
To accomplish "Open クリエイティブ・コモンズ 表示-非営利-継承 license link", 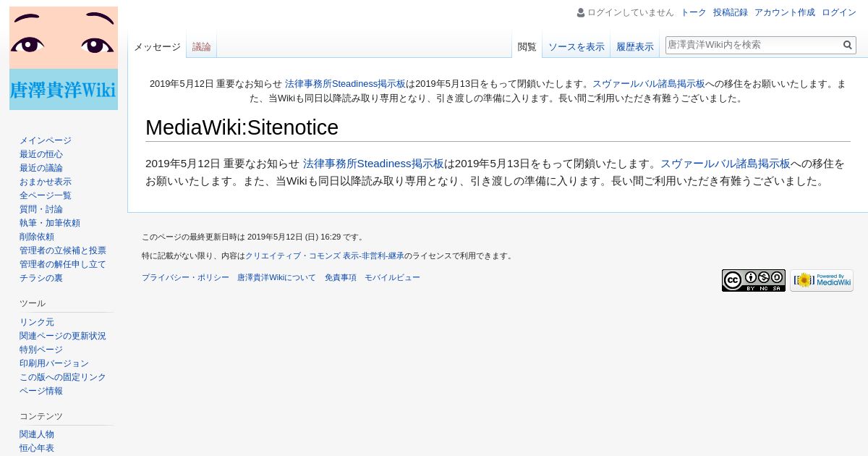I will click(x=325, y=256).
